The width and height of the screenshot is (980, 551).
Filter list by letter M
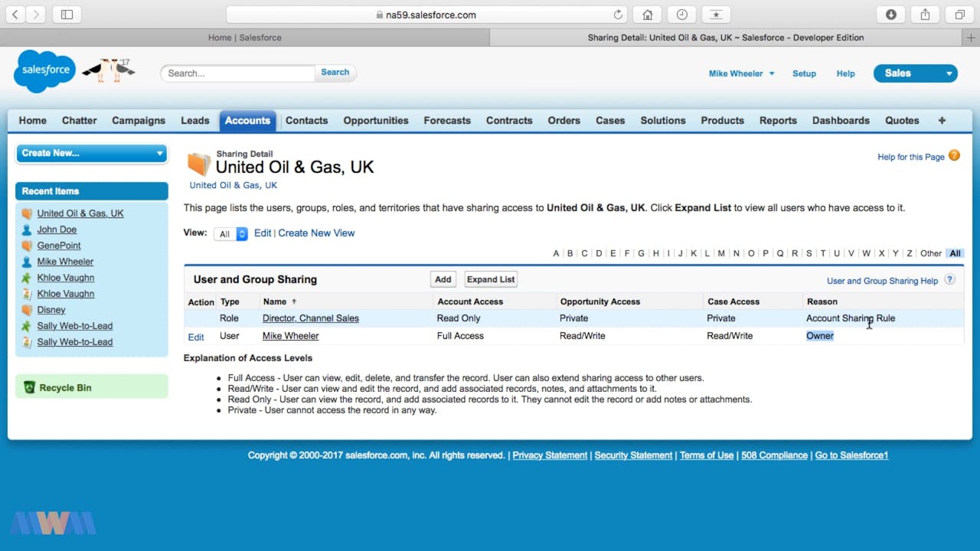point(721,253)
